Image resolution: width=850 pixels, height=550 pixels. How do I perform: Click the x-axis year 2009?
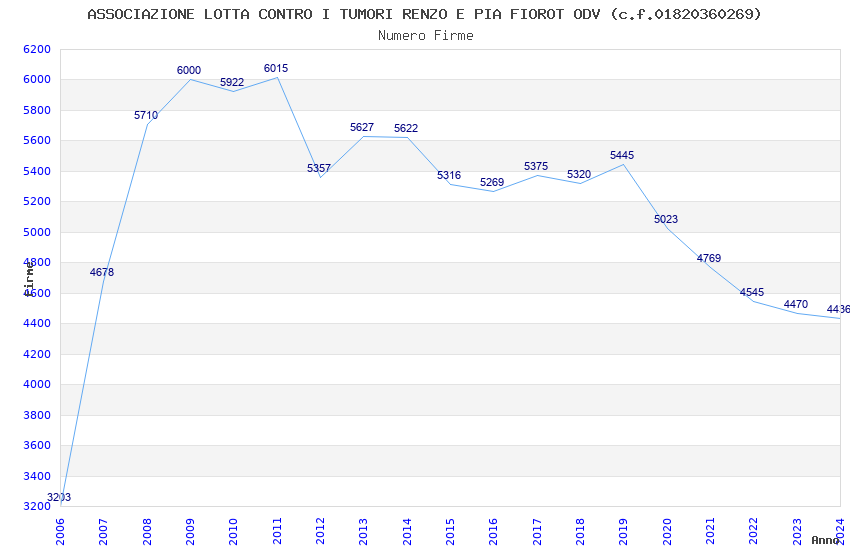pyautogui.click(x=190, y=532)
